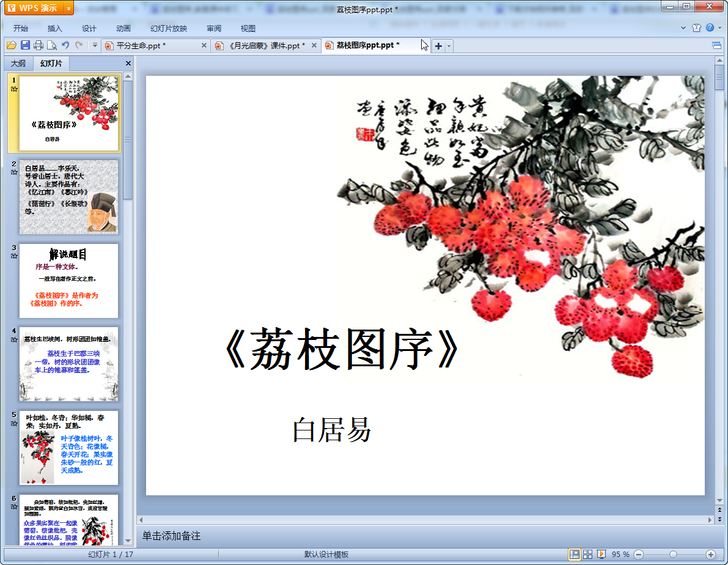Click the animation star icon beside slide 4
The width and height of the screenshot is (728, 565).
coord(14,339)
